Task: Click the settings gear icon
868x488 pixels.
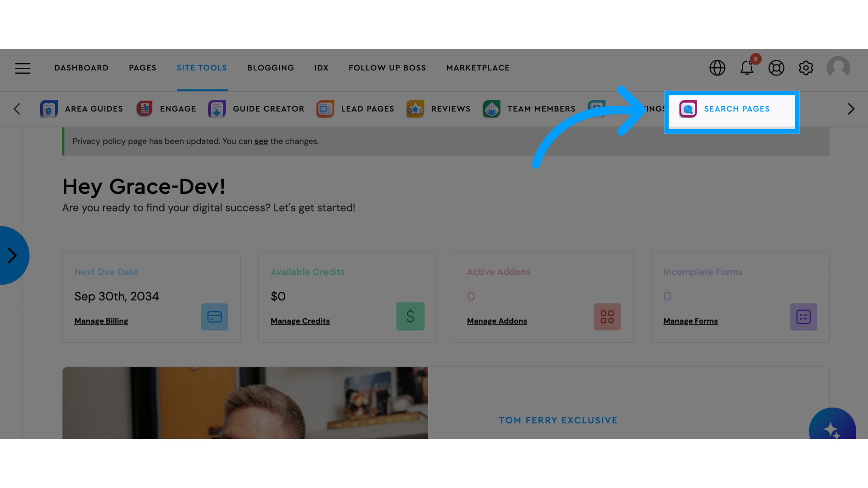Action: click(x=807, y=68)
